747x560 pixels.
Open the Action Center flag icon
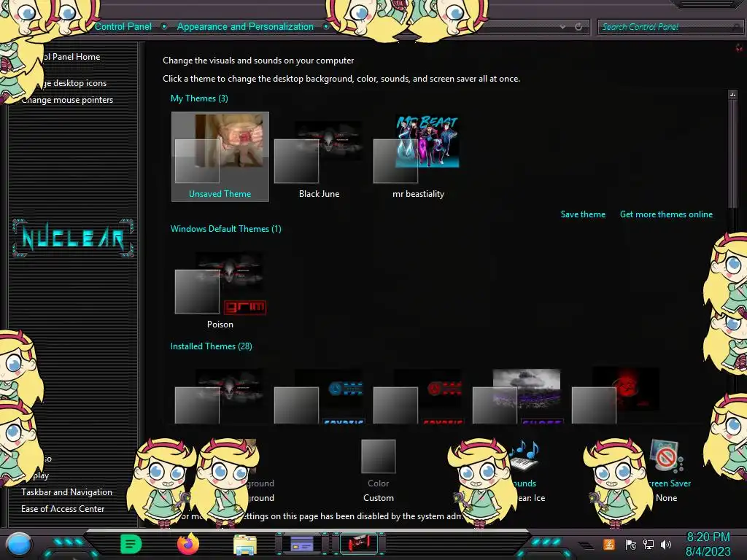point(631,544)
